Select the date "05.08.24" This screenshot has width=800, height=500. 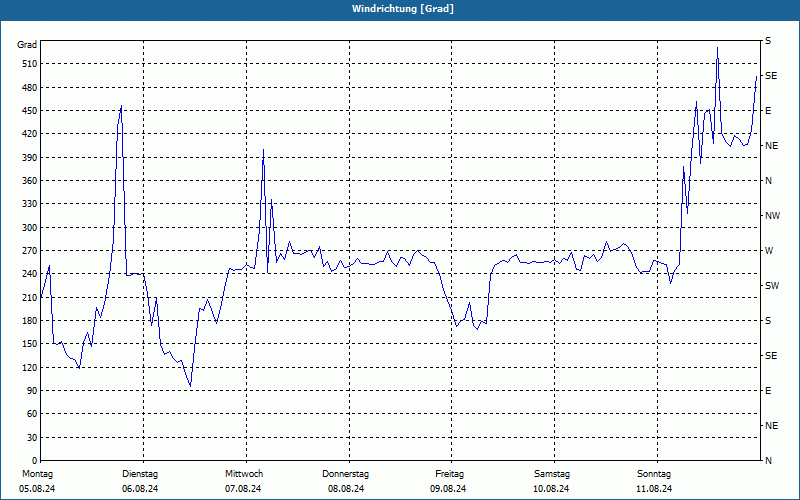click(37, 489)
